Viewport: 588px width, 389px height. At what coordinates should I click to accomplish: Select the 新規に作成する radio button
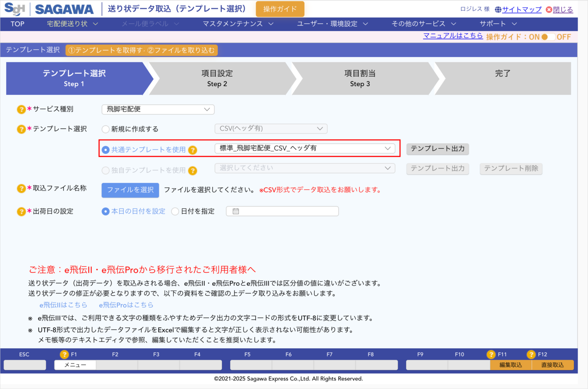pyautogui.click(x=105, y=129)
